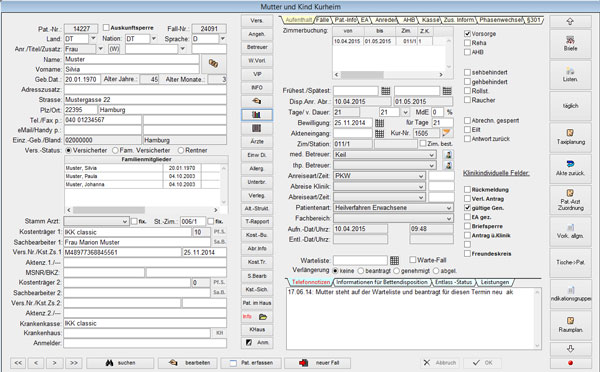Click into the Strasse input field
600x372 pixels.
tap(145, 100)
